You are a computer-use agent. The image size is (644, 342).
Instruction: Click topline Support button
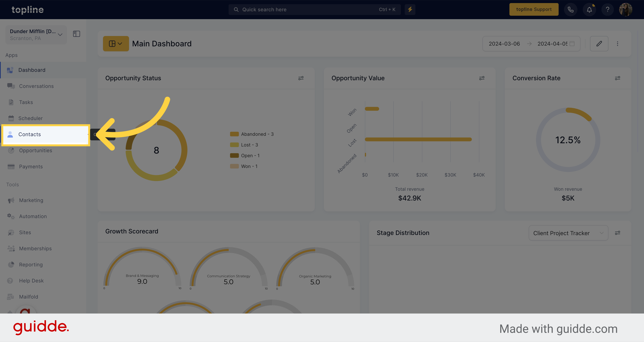[534, 9]
